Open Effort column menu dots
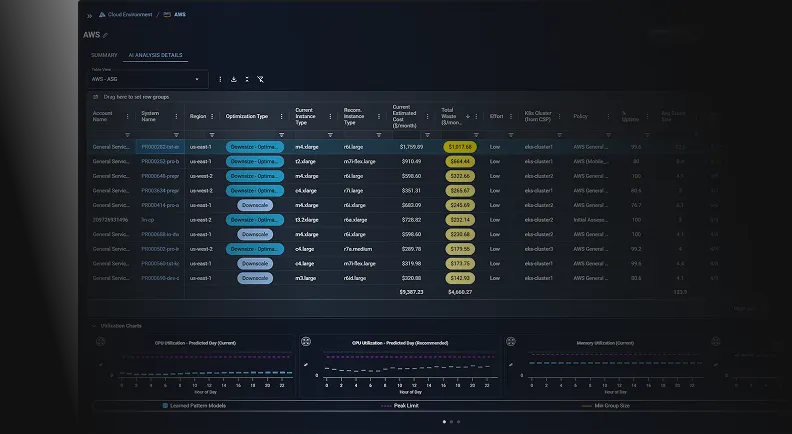This screenshot has width=792, height=434. tap(511, 117)
